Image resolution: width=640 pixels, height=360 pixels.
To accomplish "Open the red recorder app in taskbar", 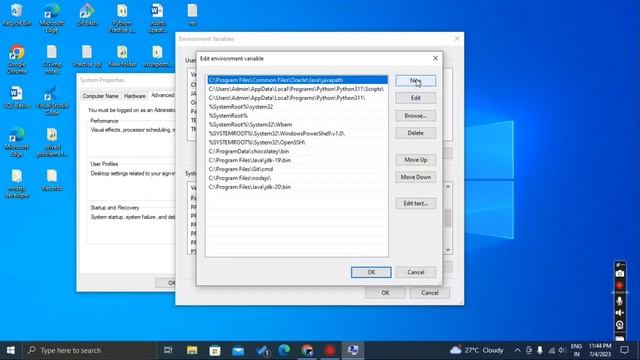I will click(x=330, y=350).
